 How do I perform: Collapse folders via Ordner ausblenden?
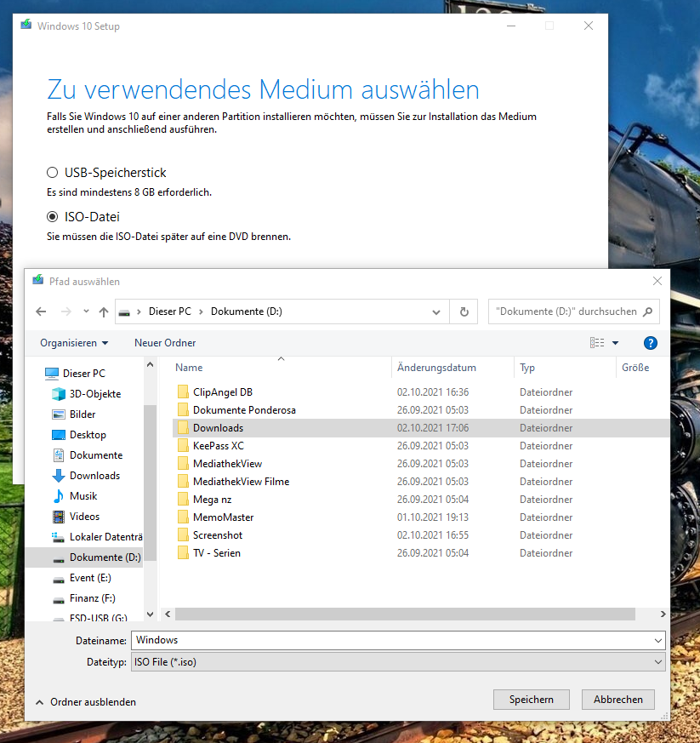[86, 702]
